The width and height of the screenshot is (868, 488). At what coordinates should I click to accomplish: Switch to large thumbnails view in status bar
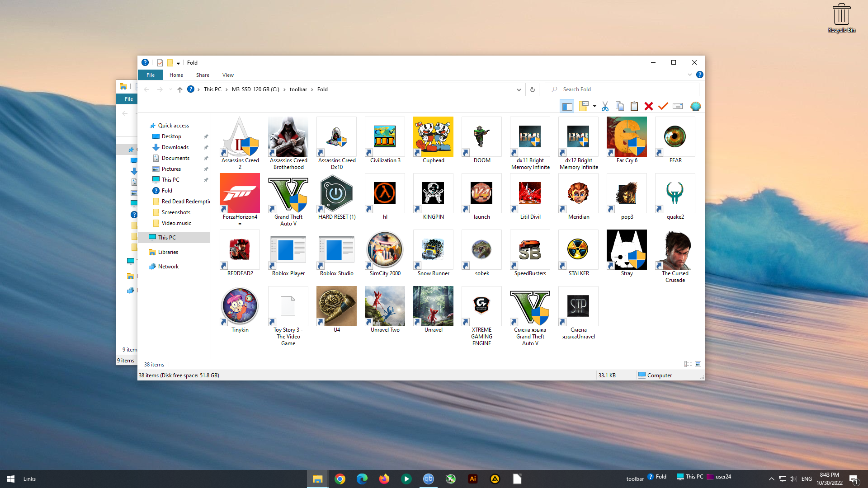point(698,364)
